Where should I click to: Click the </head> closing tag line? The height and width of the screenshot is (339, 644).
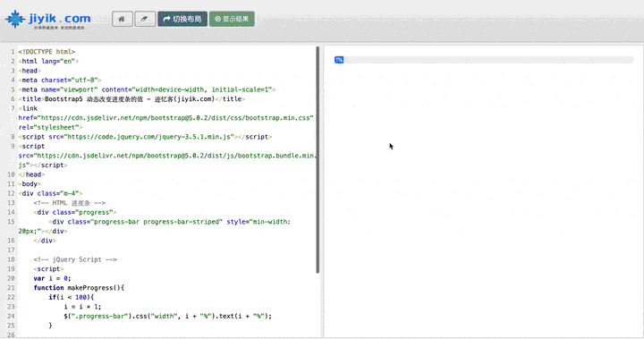point(31,174)
